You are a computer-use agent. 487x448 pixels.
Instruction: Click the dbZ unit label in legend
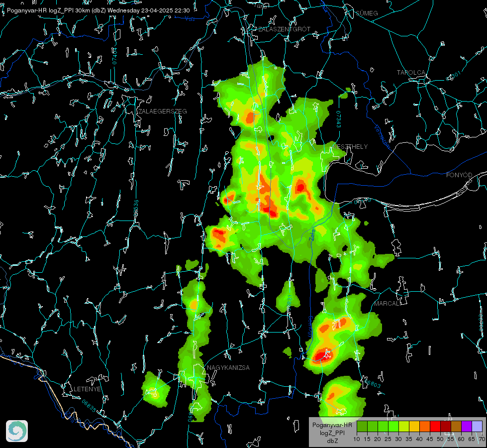(332, 441)
